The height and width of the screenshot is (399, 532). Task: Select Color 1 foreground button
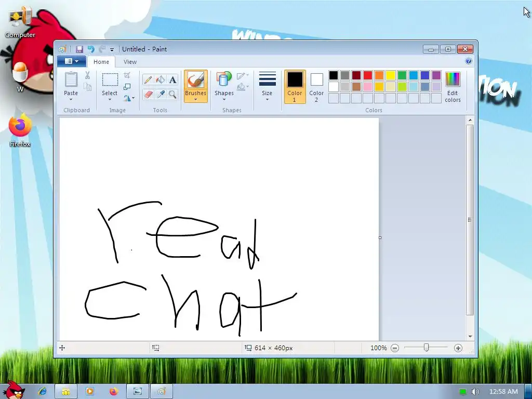295,87
